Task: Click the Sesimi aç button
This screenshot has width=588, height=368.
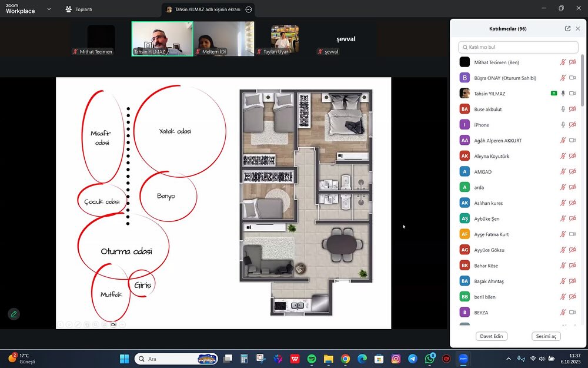Action: click(x=546, y=336)
